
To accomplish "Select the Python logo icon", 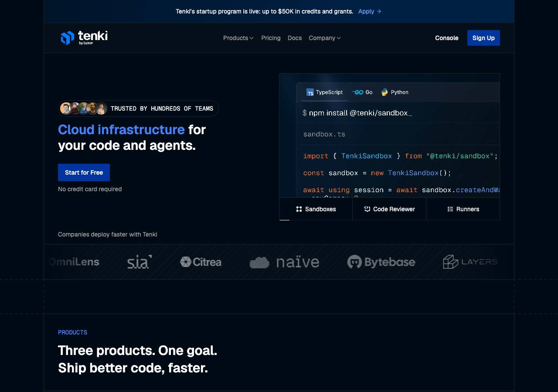I will coord(384,92).
